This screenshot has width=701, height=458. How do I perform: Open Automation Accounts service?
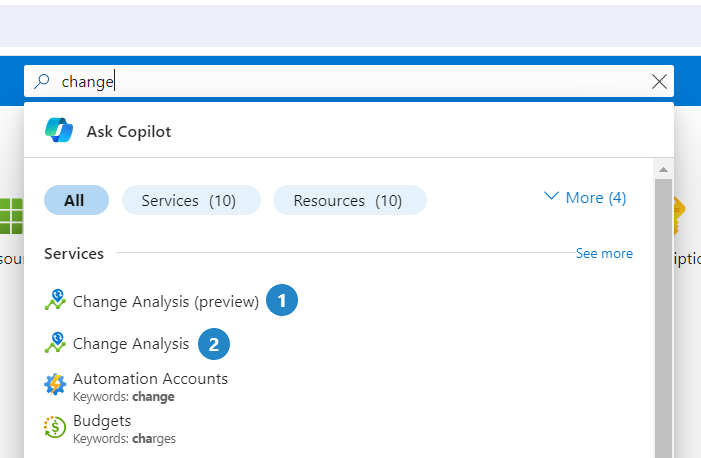[x=150, y=379]
